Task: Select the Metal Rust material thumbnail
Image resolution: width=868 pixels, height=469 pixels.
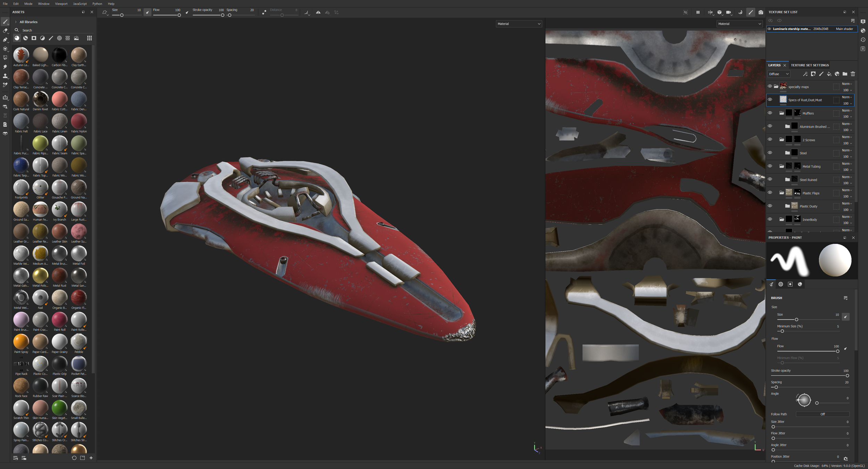Action: coord(59,276)
